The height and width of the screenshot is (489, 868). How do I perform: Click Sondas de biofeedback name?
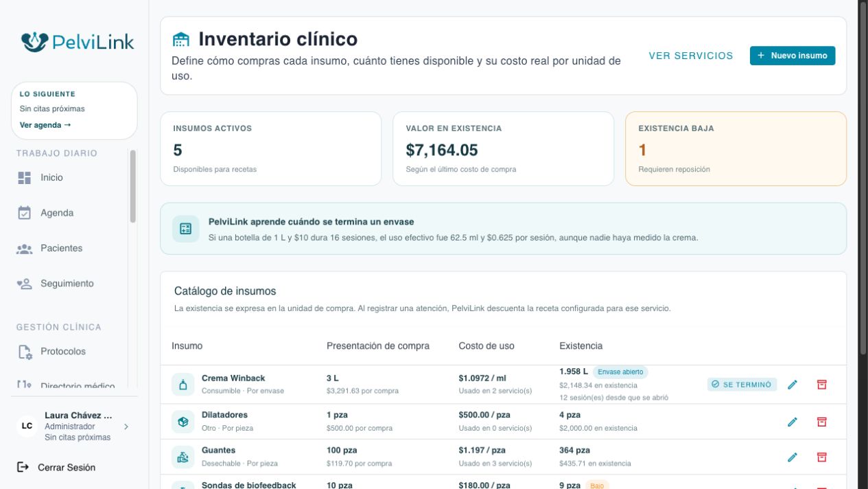point(249,485)
